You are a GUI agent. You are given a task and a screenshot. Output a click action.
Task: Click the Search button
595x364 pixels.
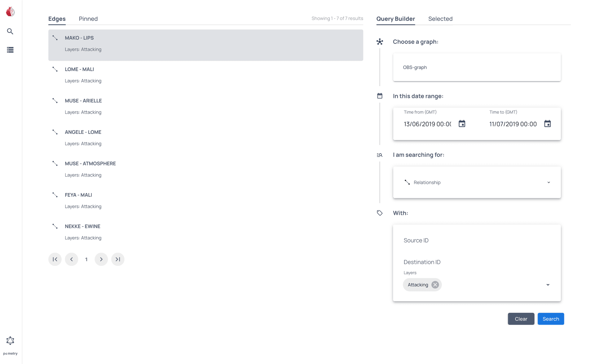point(551,318)
